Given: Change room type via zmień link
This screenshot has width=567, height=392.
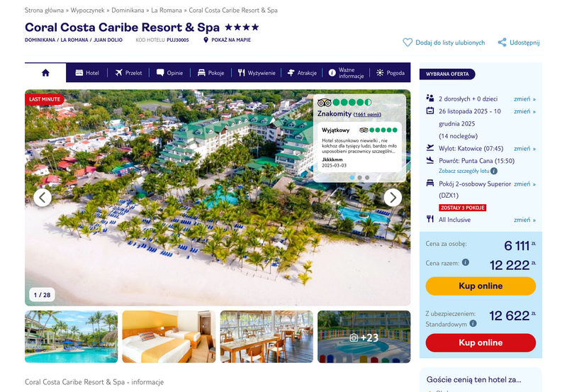Looking at the screenshot, I should tap(524, 184).
